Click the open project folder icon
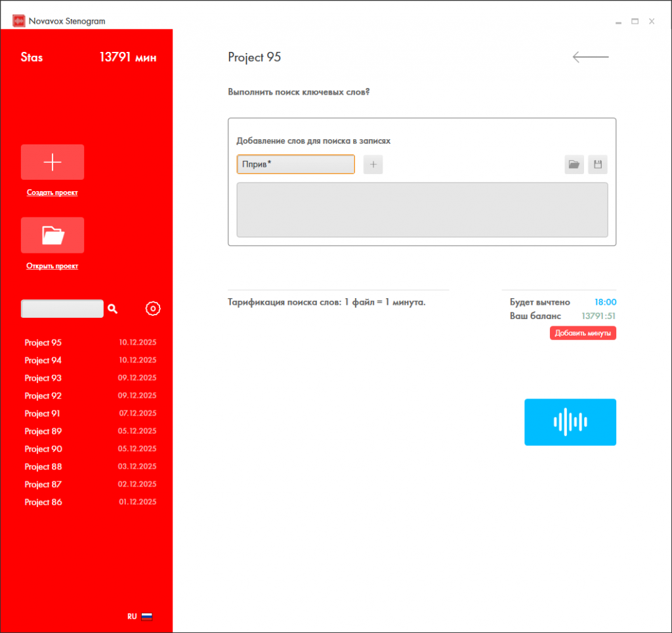672x633 pixels. 52,235
